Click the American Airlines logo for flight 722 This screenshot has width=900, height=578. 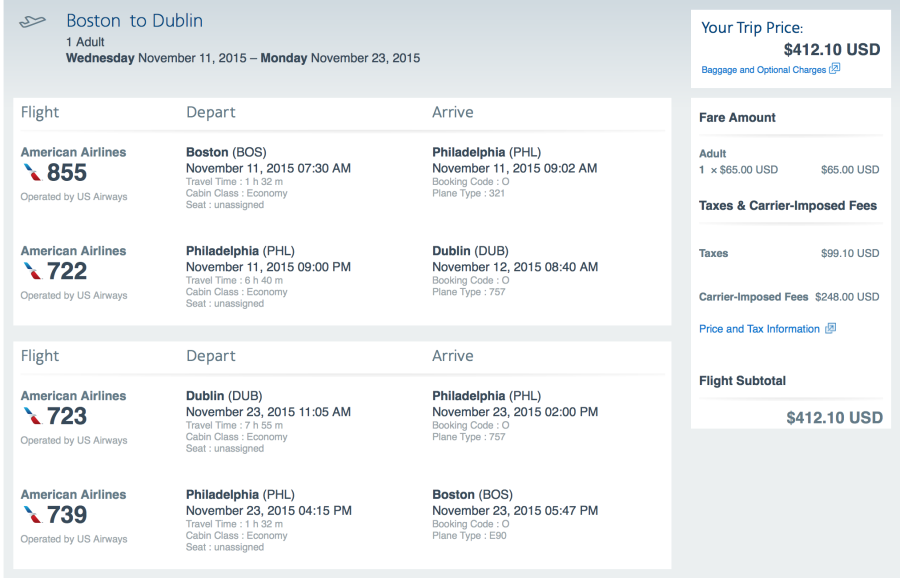coord(32,271)
